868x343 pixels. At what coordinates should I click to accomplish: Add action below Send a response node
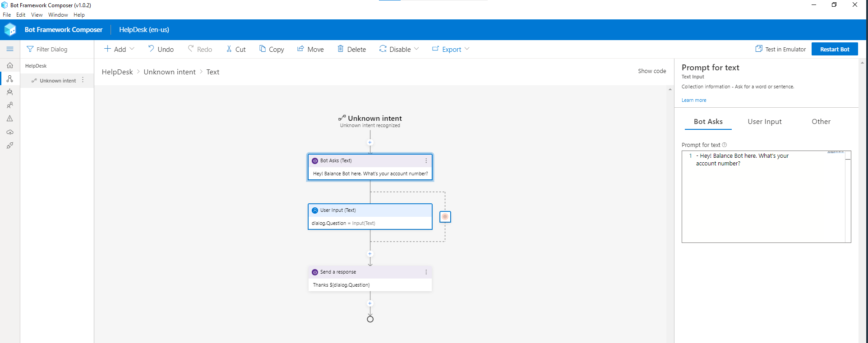(370, 303)
